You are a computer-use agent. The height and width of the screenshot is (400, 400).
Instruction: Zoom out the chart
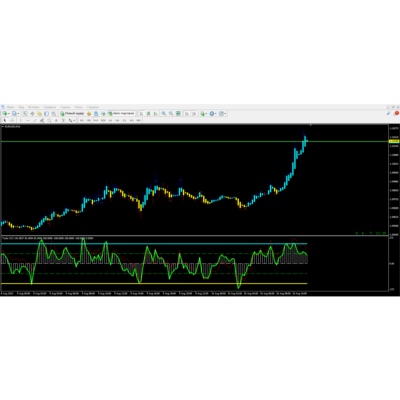pyautogui.click(x=171, y=113)
